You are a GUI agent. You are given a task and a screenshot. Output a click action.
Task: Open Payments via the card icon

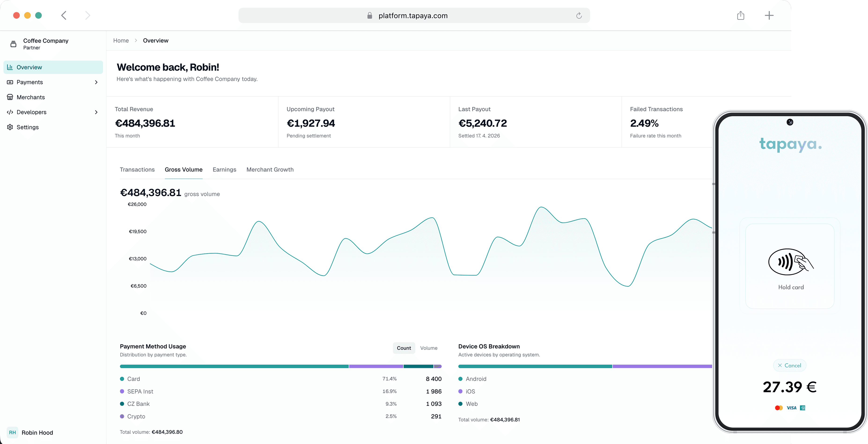[x=10, y=82]
